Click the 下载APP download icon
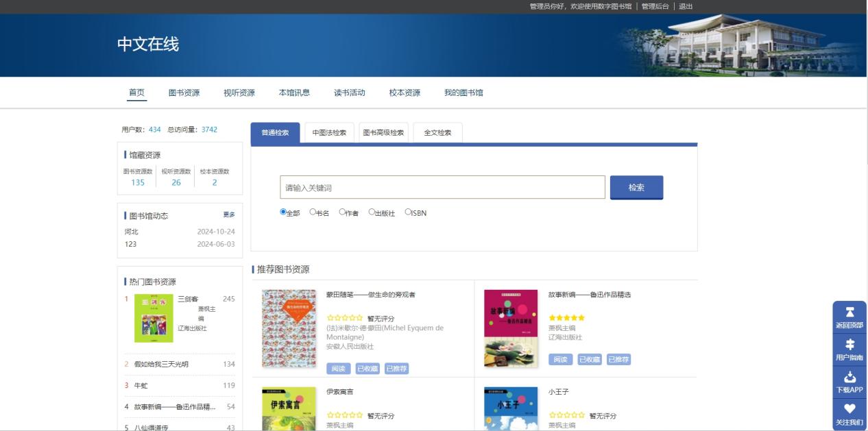868x431 pixels. click(x=849, y=377)
